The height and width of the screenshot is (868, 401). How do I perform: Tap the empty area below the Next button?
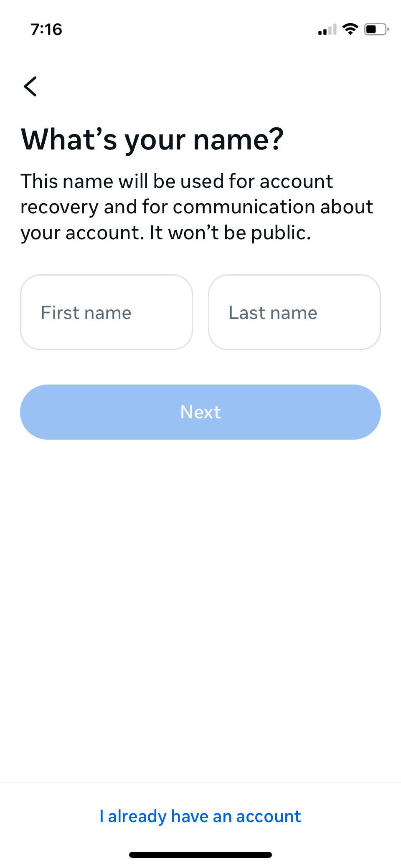(x=200, y=610)
